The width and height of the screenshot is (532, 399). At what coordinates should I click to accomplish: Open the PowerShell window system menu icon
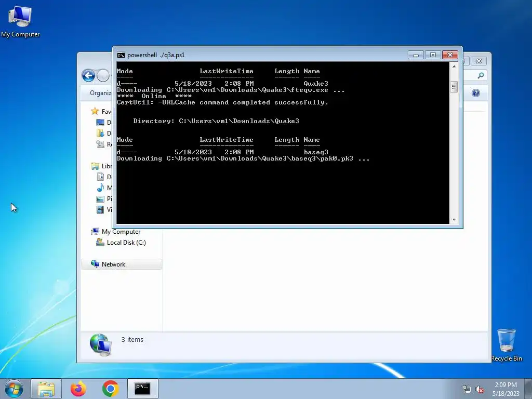[x=121, y=55]
